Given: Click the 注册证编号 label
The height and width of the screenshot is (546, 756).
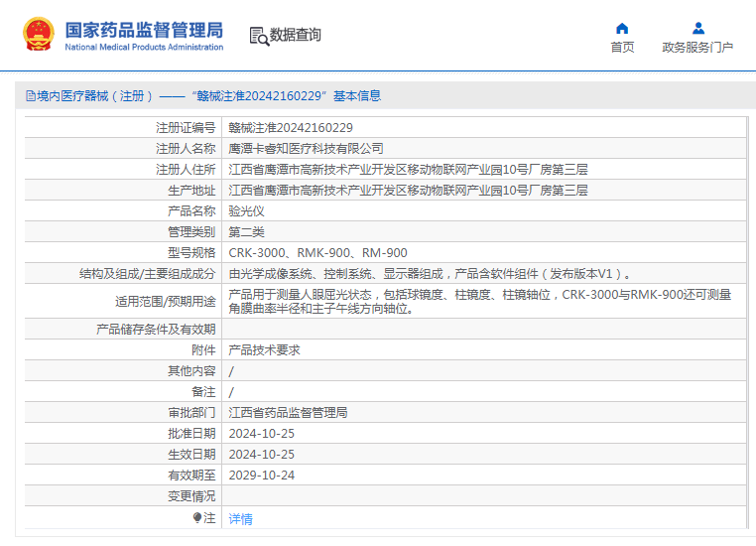Looking at the screenshot, I should coord(186,128).
